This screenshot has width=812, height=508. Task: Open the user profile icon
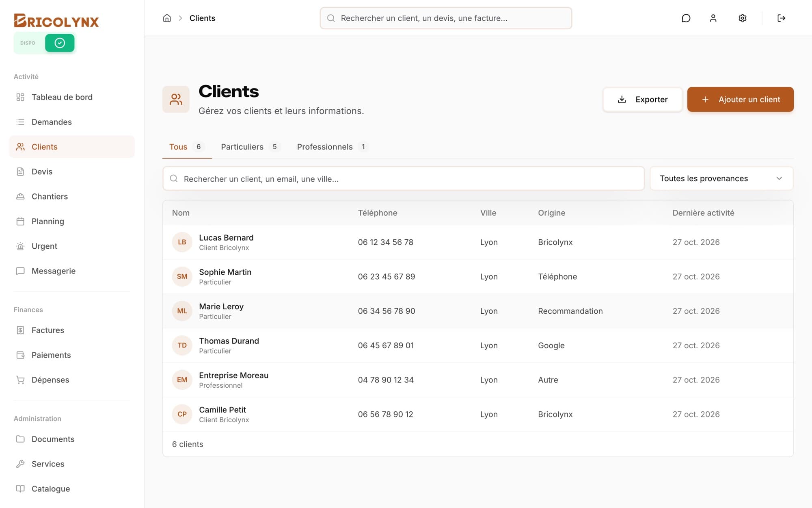coord(713,18)
